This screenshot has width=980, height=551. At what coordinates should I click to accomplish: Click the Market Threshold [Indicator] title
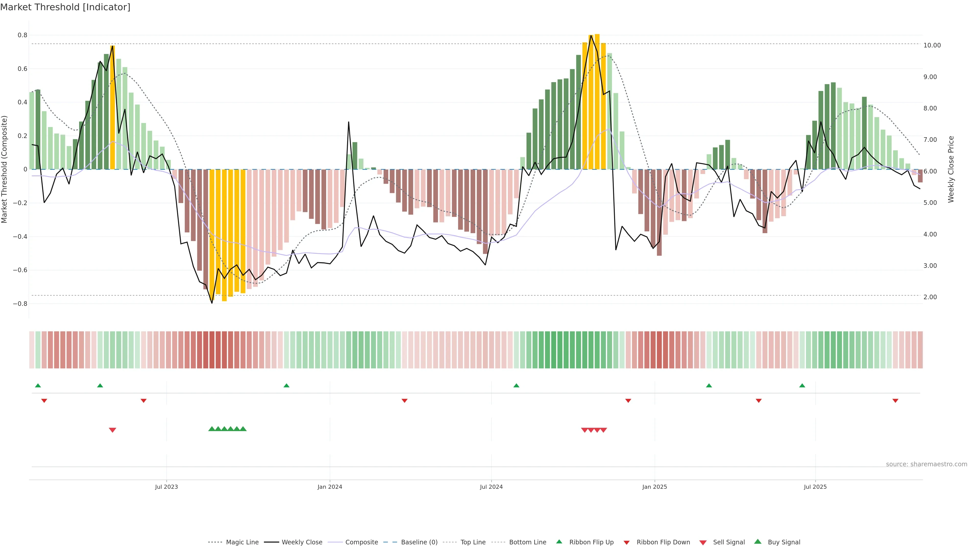click(x=65, y=7)
